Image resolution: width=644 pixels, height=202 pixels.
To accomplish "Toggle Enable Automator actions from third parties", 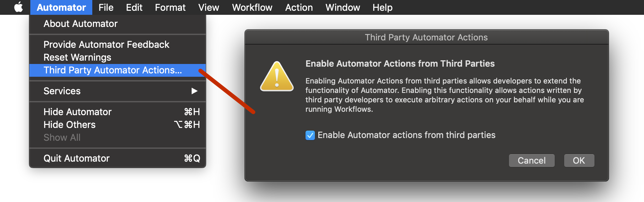I will tap(310, 135).
